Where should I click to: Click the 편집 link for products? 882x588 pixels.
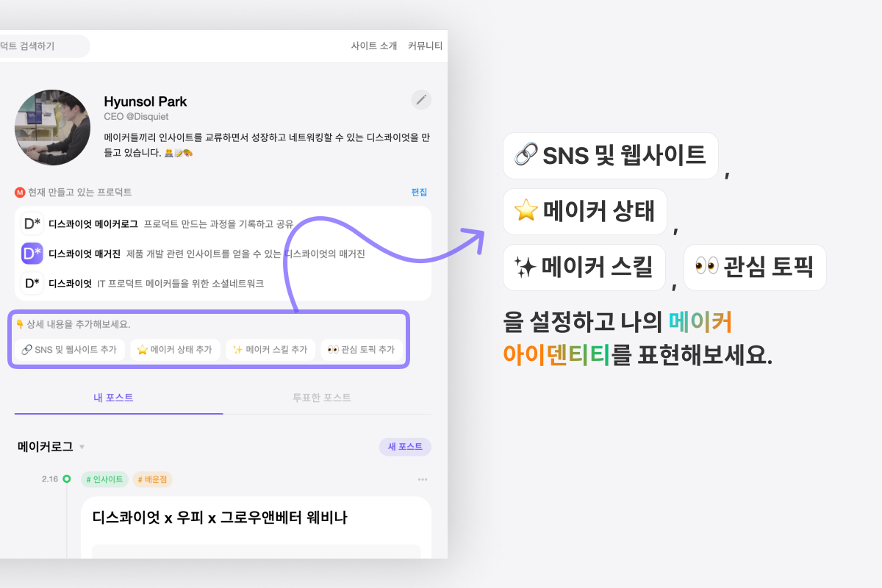pos(419,193)
